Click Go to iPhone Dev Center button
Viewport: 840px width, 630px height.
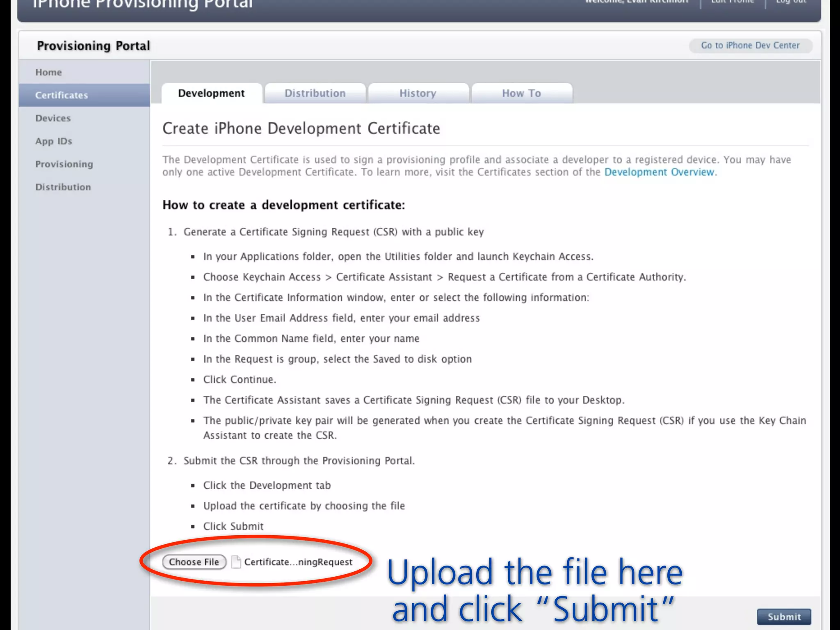(x=751, y=45)
